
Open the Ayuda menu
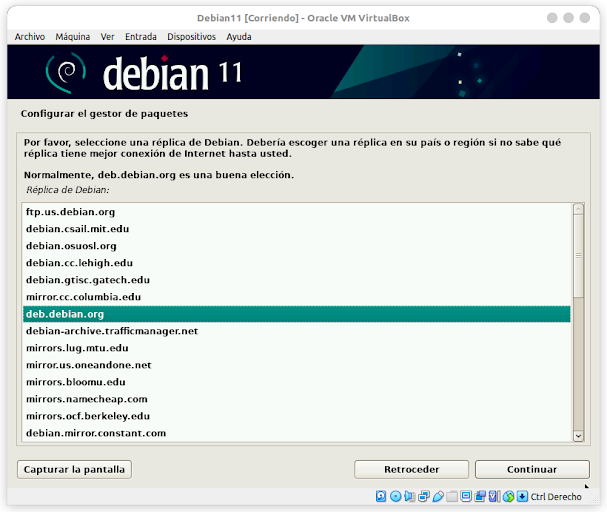239,37
